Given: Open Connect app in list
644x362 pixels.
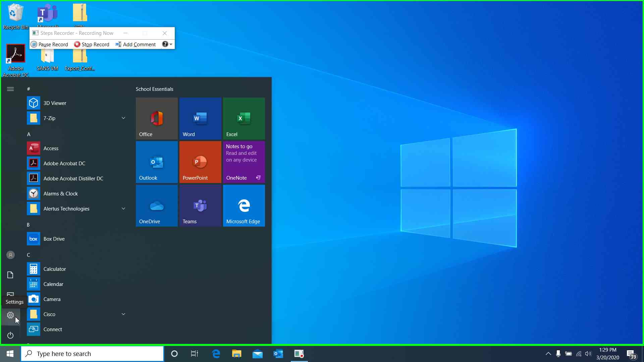Looking at the screenshot, I should [x=77, y=329].
